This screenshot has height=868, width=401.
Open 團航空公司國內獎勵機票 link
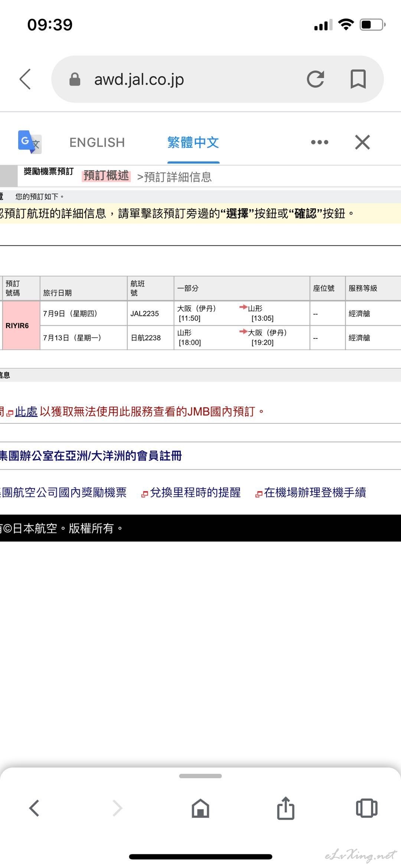[x=63, y=492]
